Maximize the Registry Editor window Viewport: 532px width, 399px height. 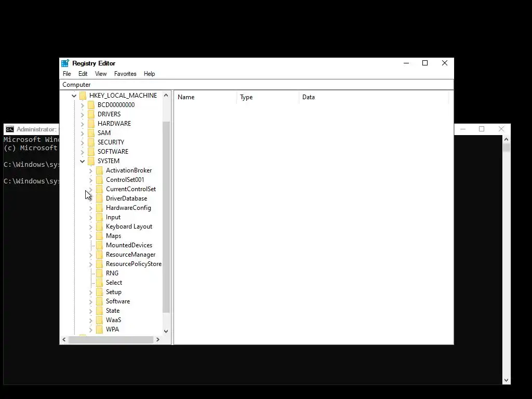coord(425,63)
